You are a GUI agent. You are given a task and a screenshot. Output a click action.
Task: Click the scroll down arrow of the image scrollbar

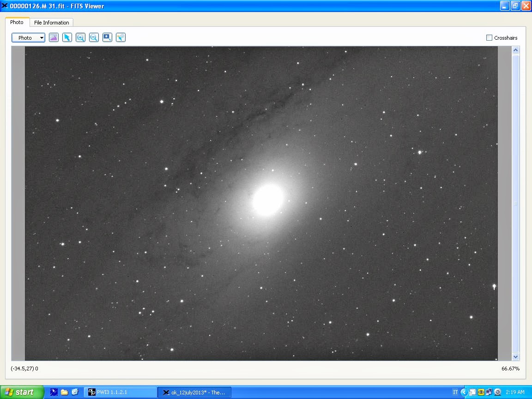point(516,357)
